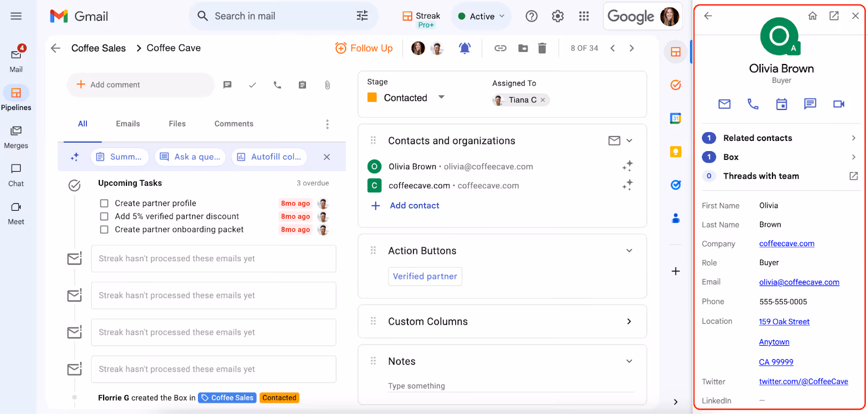The width and height of the screenshot is (868, 414).
Task: Click Notes Type something field
Action: coord(510,386)
